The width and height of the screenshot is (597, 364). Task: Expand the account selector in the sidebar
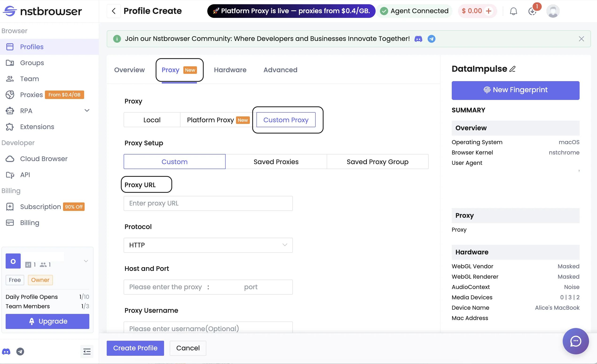click(x=86, y=261)
